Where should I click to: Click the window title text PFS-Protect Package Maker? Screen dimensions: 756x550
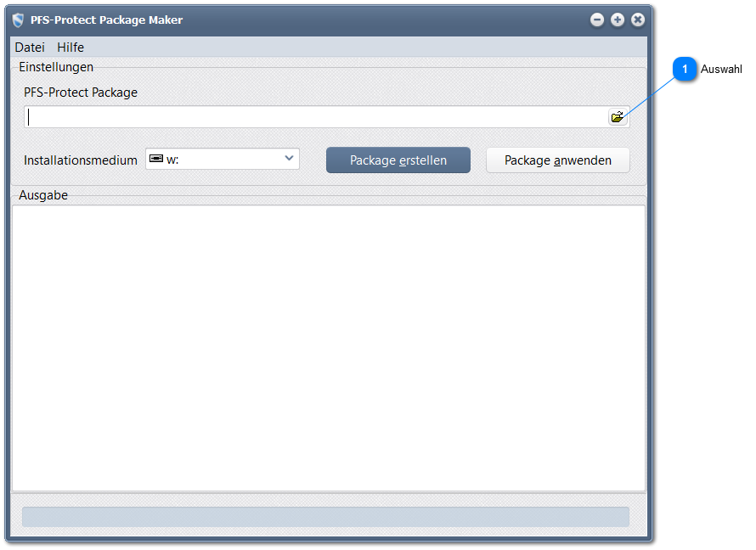coord(106,20)
